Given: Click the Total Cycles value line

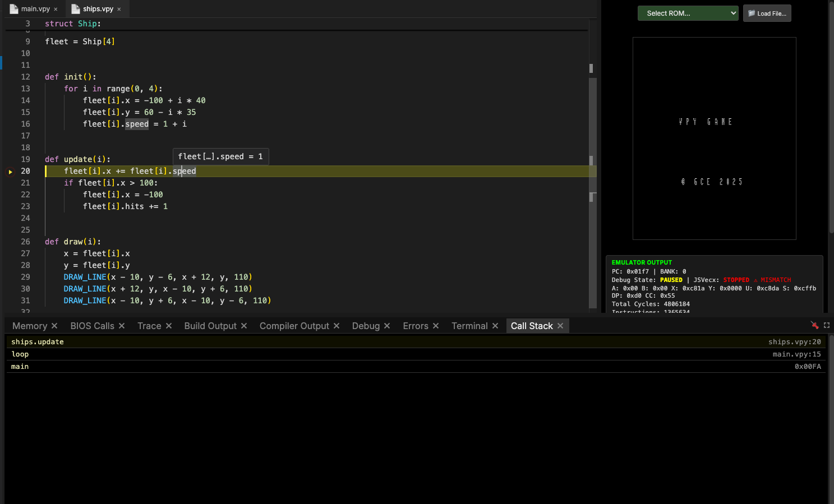Looking at the screenshot, I should tap(651, 304).
